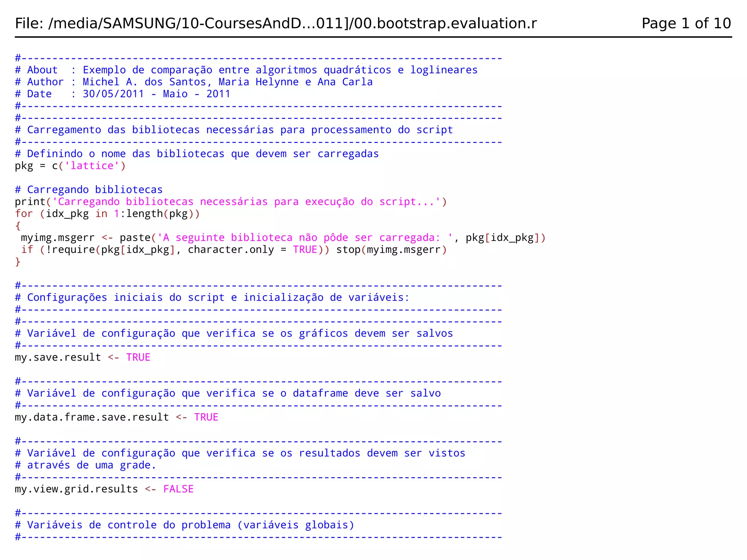The image size is (747, 560).
Task: Click the '# About' comment line
Action: (246, 70)
